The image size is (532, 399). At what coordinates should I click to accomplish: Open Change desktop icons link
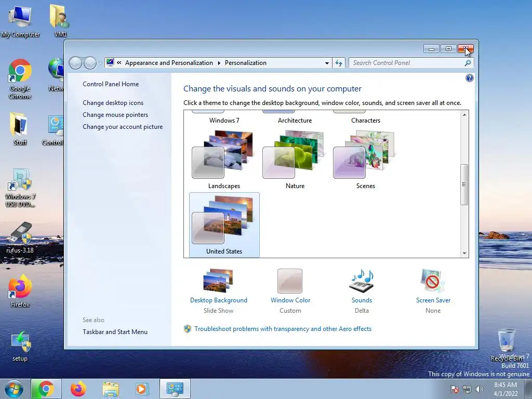[x=113, y=103]
